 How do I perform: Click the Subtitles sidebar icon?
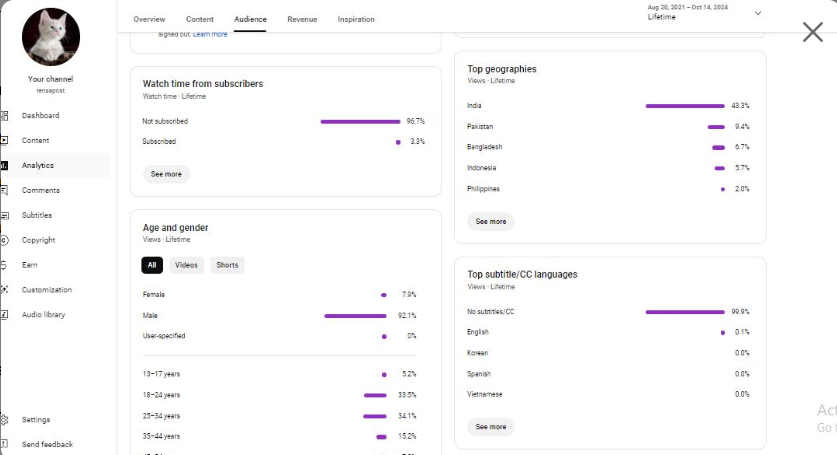coord(4,215)
